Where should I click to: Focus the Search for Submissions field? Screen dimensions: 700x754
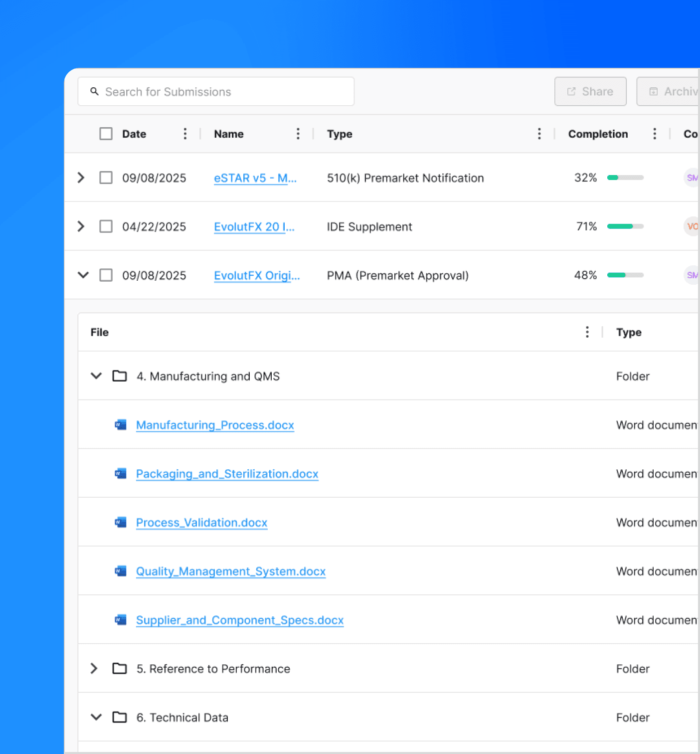(x=216, y=91)
